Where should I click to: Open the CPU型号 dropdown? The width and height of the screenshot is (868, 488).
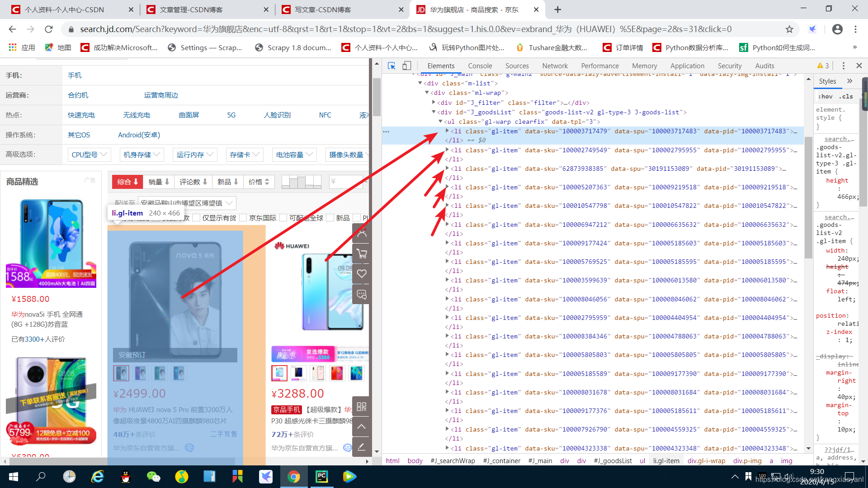(x=89, y=155)
